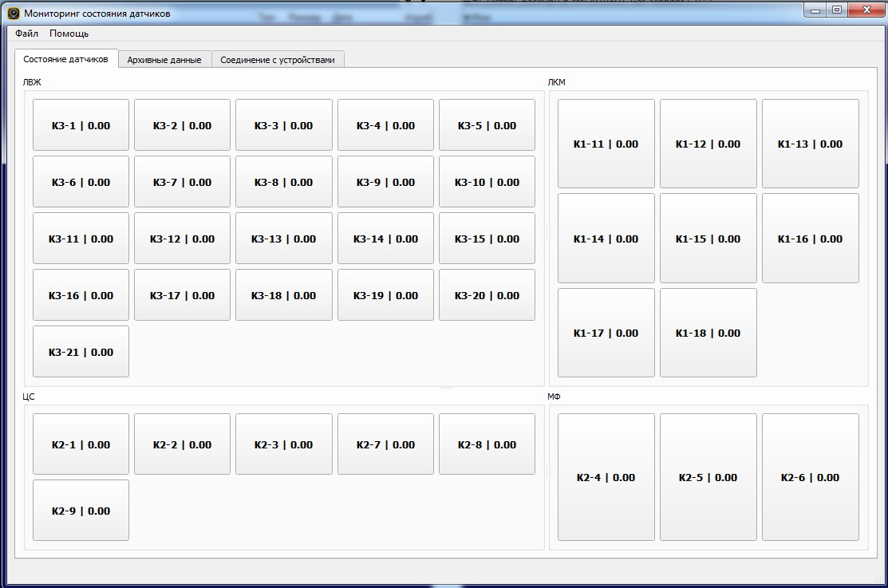Image resolution: width=888 pixels, height=588 pixels.
Task: Click the ЛВЖ group label
Action: click(x=32, y=82)
